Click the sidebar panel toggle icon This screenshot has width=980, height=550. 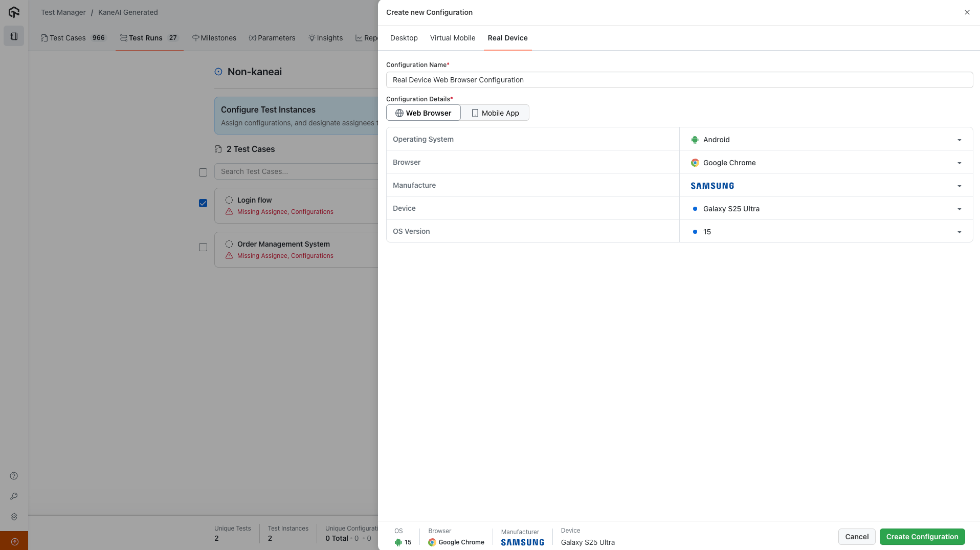[13, 36]
